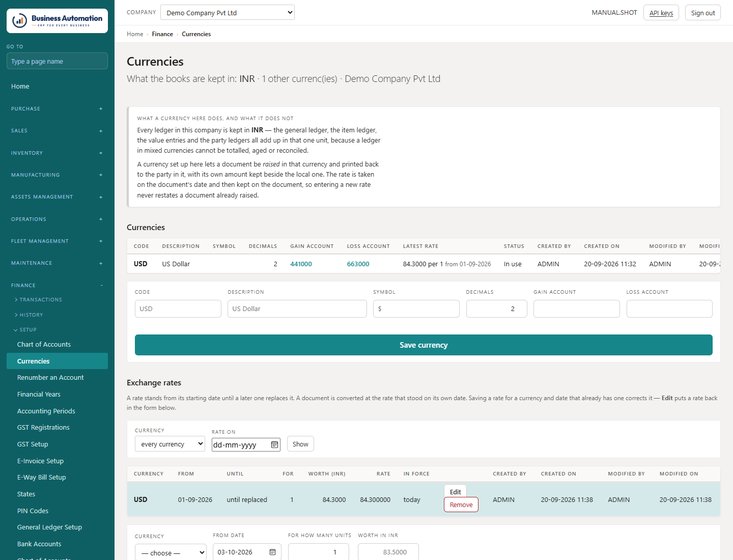Focus the Go To page name field
Viewport: 733px width, 560px height.
[x=57, y=61]
